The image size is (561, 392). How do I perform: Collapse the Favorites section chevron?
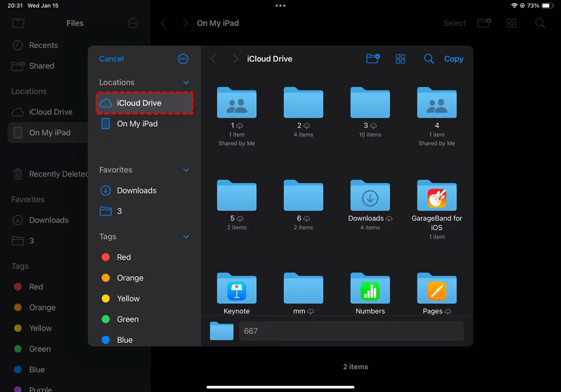coord(186,170)
